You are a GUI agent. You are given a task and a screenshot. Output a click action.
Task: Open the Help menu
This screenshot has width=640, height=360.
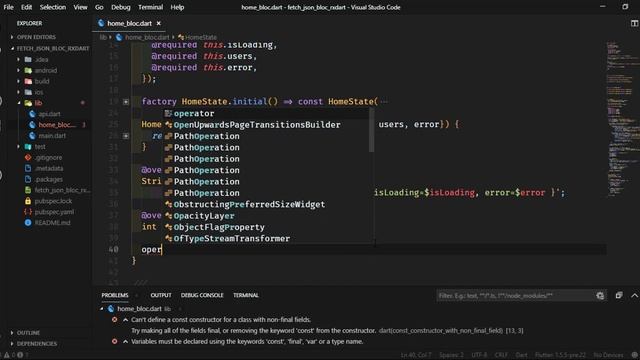pyautogui.click(x=177, y=7)
